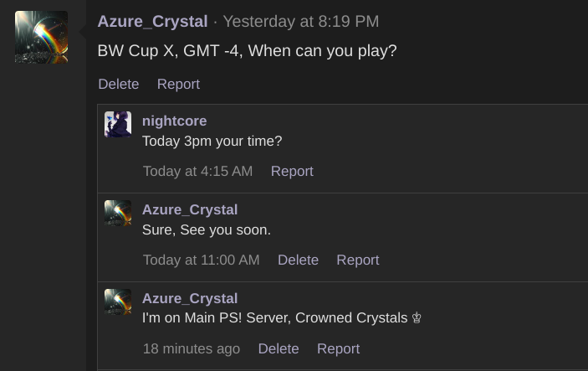
Task: Report the "BW Cup X" main post
Action: click(178, 84)
